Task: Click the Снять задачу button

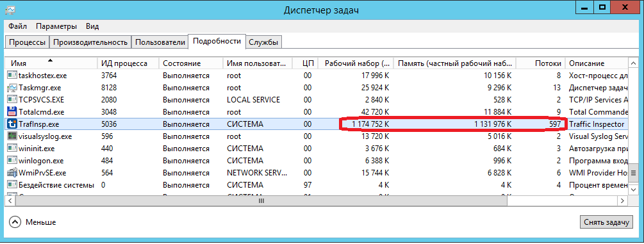Action: [606, 222]
